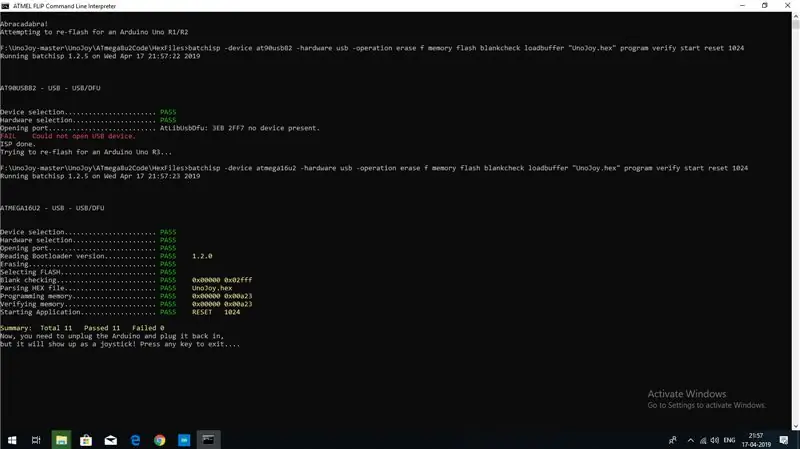Click the 'Selecting FLASH' status line
Image resolution: width=800 pixels, height=449 pixels.
coord(88,272)
